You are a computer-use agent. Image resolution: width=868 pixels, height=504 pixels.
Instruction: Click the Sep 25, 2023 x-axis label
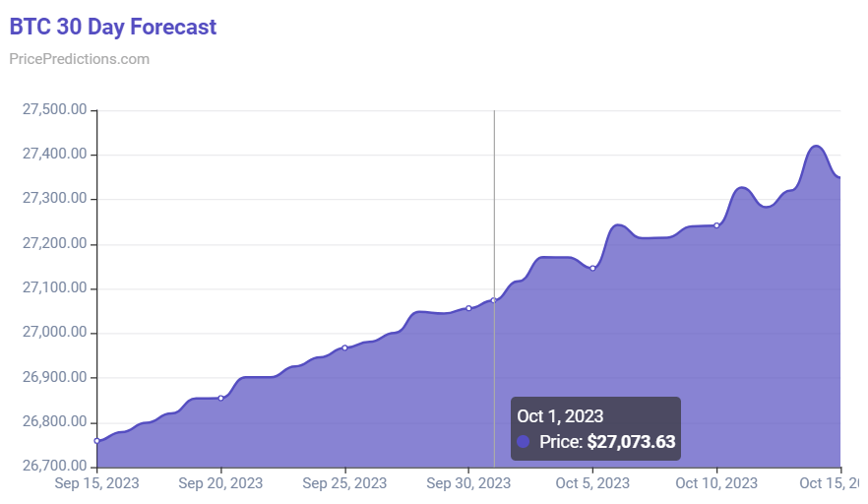[x=344, y=483]
